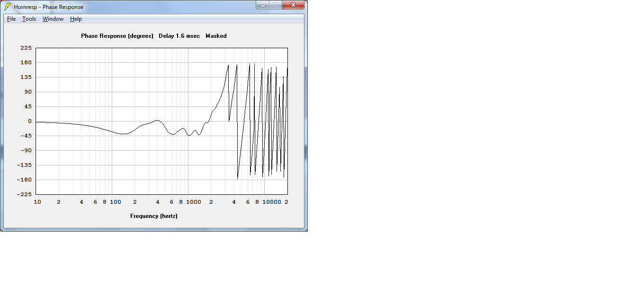Click the 10000 label on frequency axis
644x286 pixels.
(x=272, y=202)
